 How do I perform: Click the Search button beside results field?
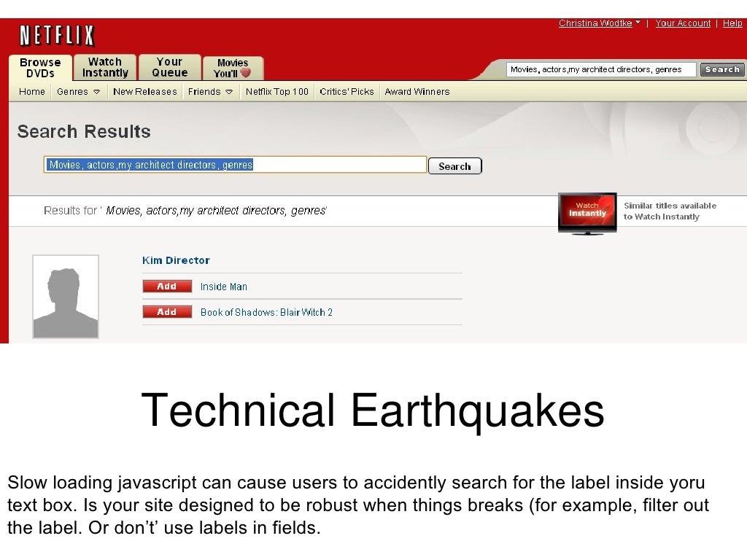pos(455,166)
